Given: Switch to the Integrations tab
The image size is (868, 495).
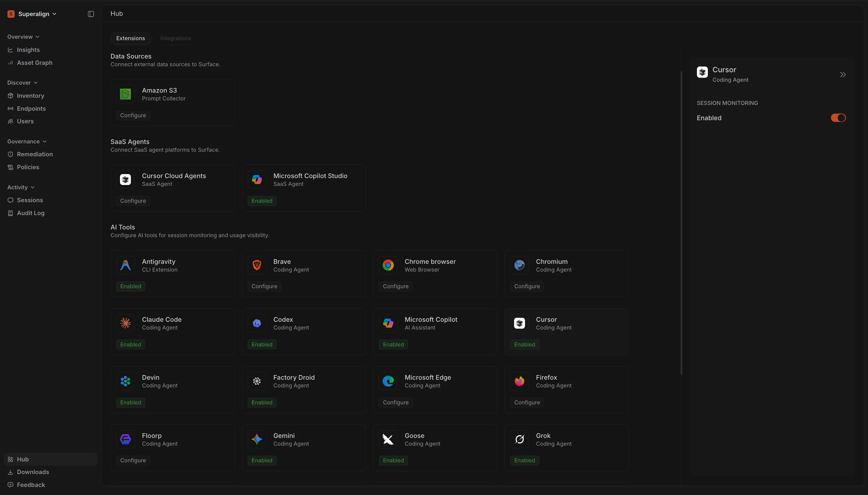Looking at the screenshot, I should pos(176,38).
